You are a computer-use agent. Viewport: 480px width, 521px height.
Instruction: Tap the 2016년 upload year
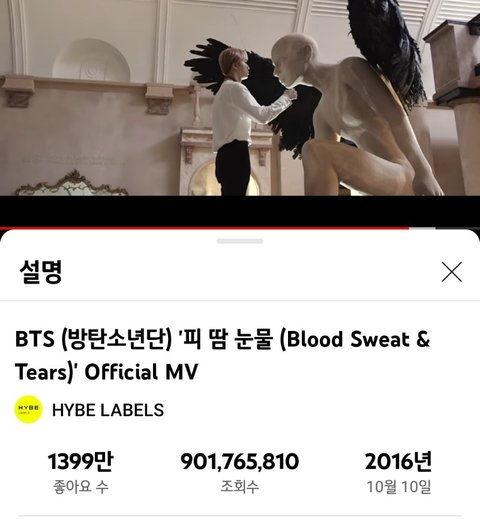pyautogui.click(x=398, y=461)
